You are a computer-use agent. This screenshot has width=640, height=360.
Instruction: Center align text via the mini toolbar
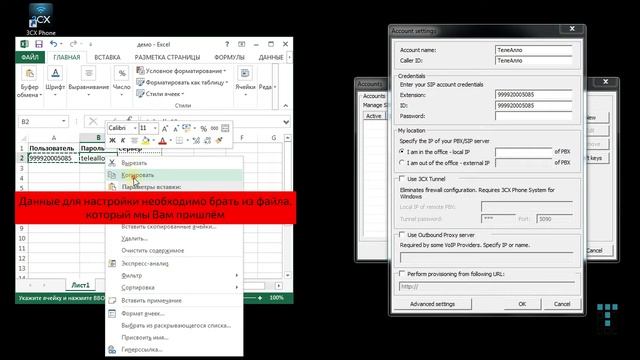pyautogui.click(x=134, y=141)
